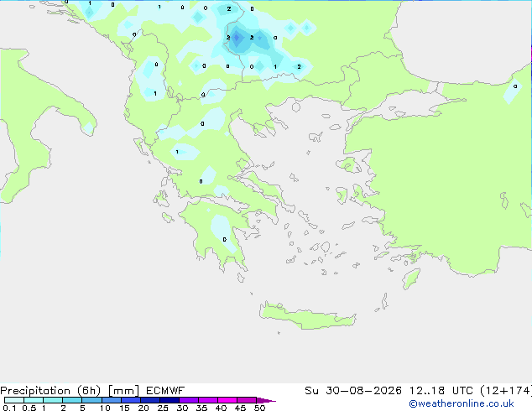The height and width of the screenshot is (411, 532).
Task: Click the "Su 30-08-2026" date text
Action: pos(353,391)
